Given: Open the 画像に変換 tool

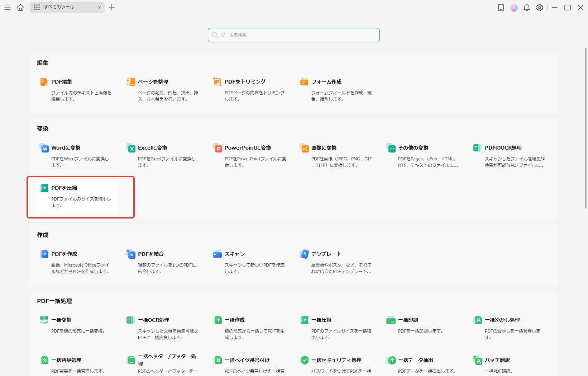Looking at the screenshot, I should 324,147.
